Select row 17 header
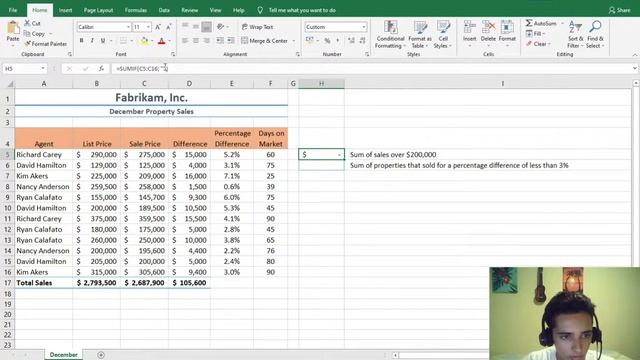The width and height of the screenshot is (640, 360). pos(7,283)
